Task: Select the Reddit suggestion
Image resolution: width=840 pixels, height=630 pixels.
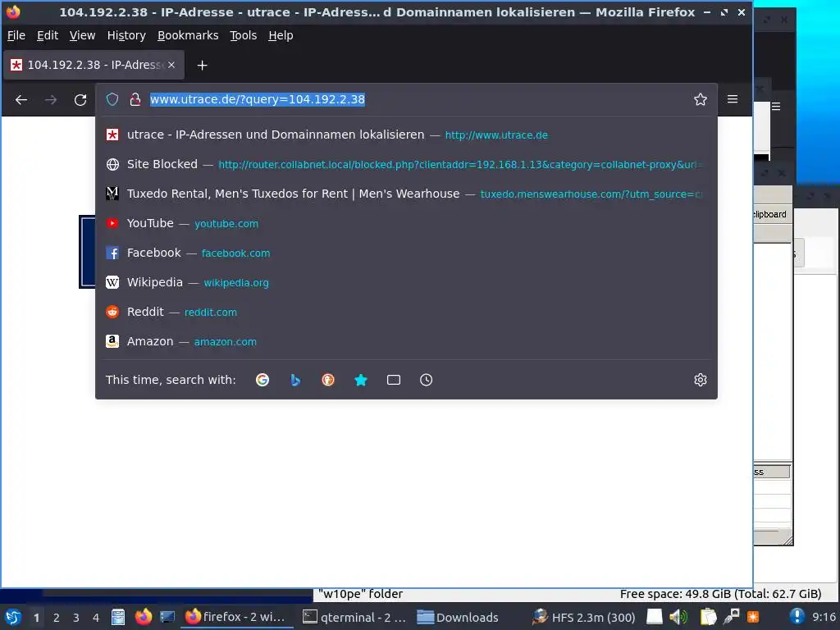Action: pyautogui.click(x=406, y=311)
